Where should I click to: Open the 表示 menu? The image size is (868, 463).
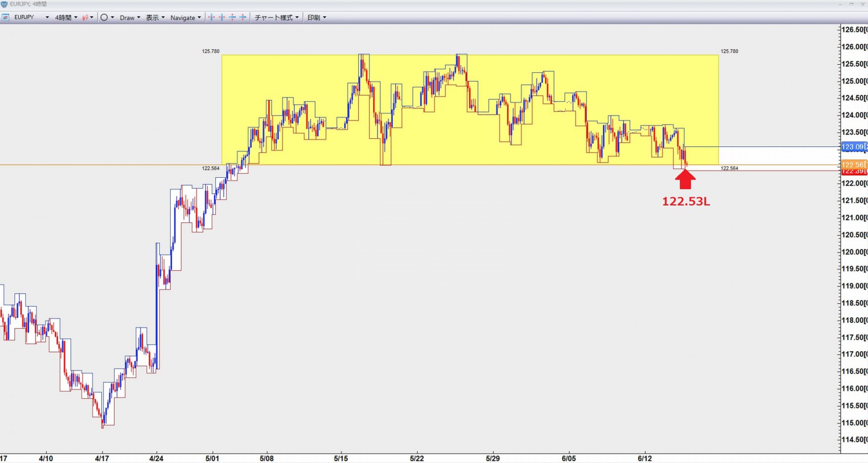155,17
